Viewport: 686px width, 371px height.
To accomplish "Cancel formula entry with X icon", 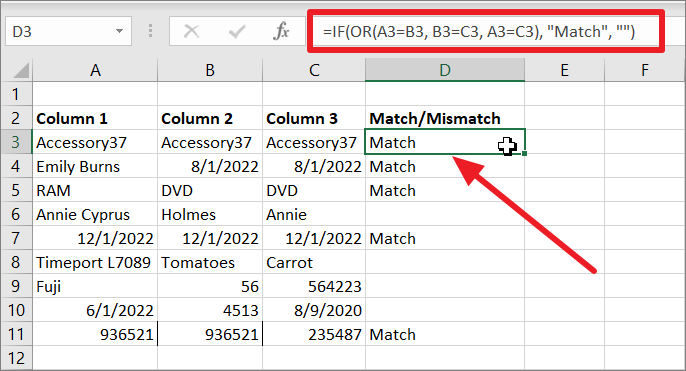I will click(192, 32).
